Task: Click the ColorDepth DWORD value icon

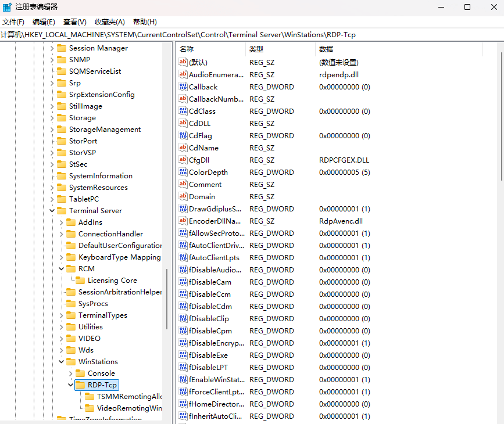Action: pyautogui.click(x=183, y=173)
